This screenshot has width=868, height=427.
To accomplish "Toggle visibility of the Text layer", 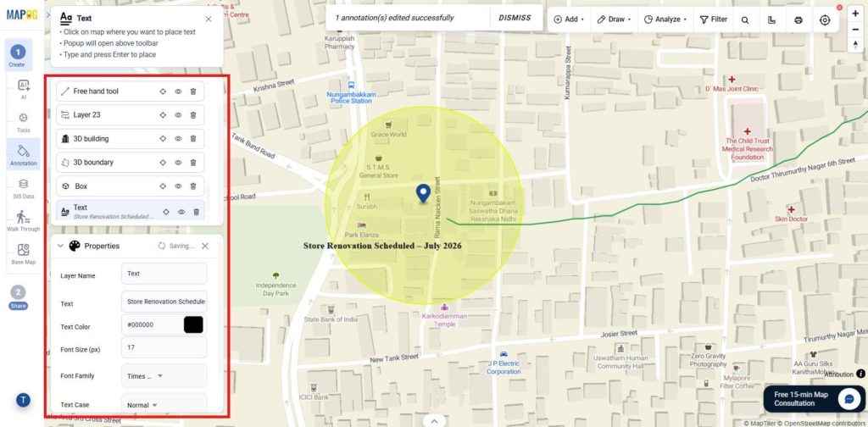I will click(181, 212).
